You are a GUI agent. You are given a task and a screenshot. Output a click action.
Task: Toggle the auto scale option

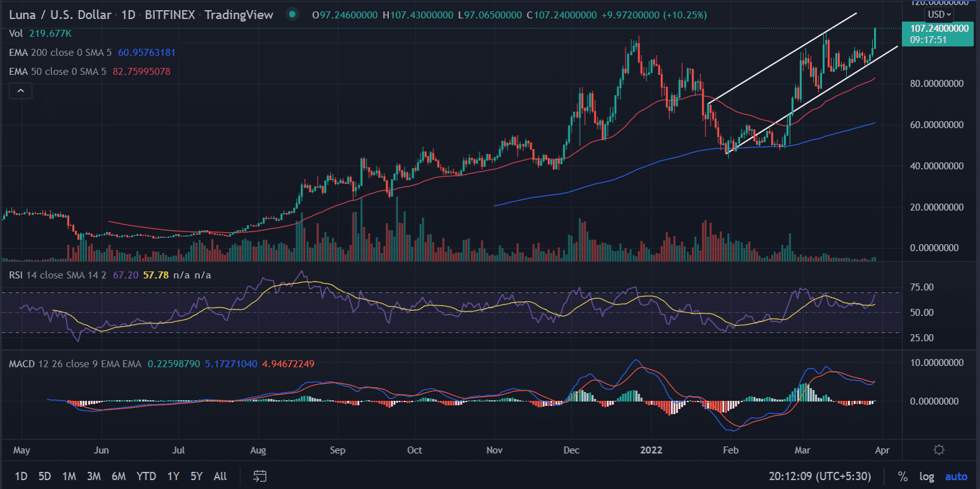pos(957,476)
